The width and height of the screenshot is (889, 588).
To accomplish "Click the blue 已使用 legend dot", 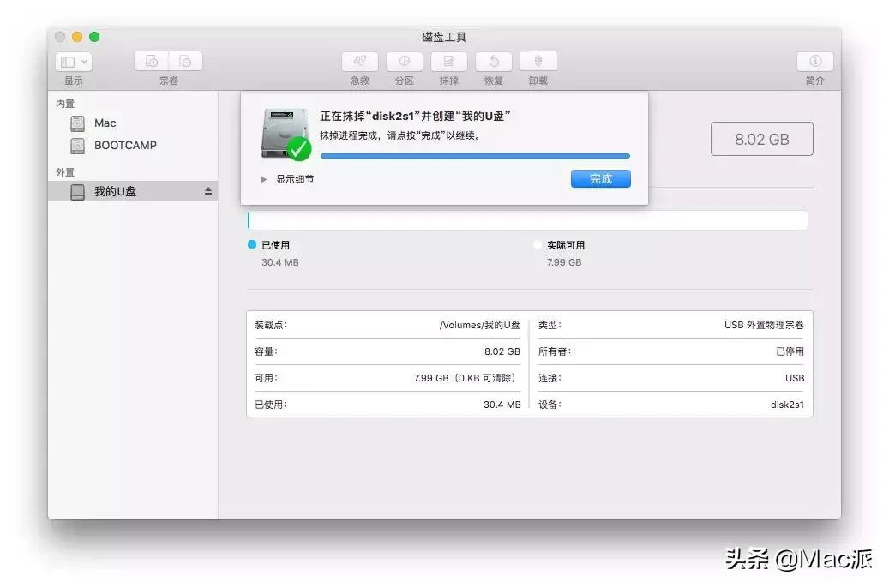I will pyautogui.click(x=252, y=244).
